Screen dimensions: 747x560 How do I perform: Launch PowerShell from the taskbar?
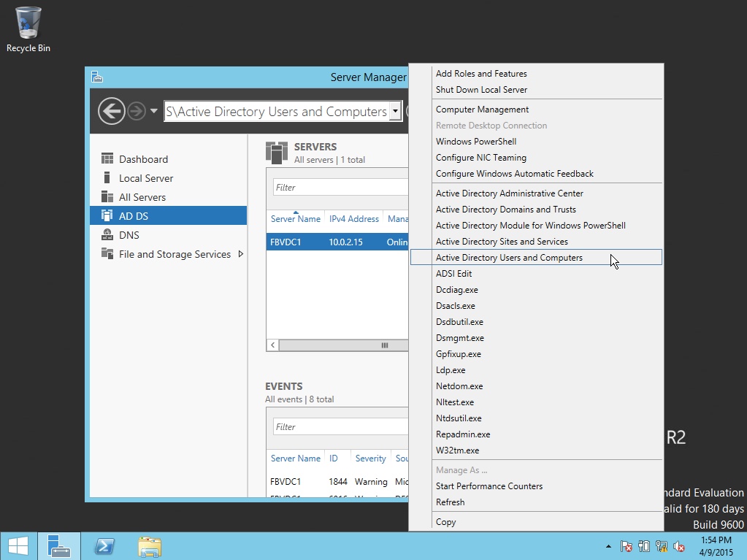coord(104,546)
